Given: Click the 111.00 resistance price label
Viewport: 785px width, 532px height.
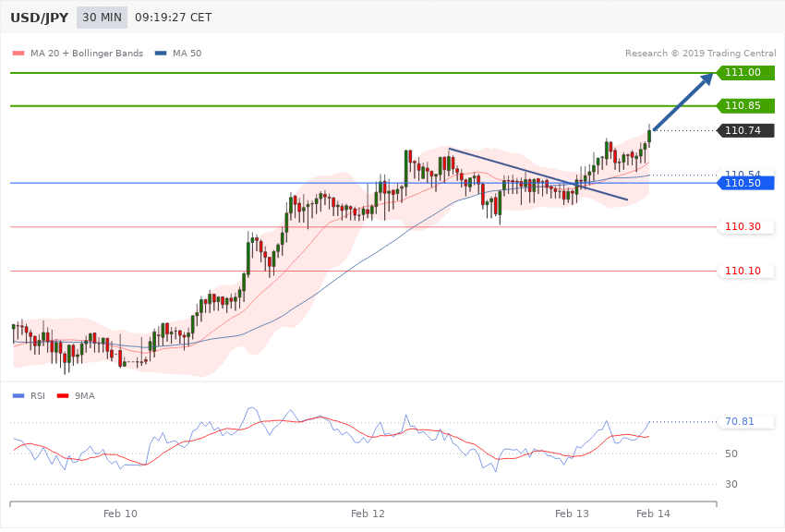Looking at the screenshot, I should (746, 73).
